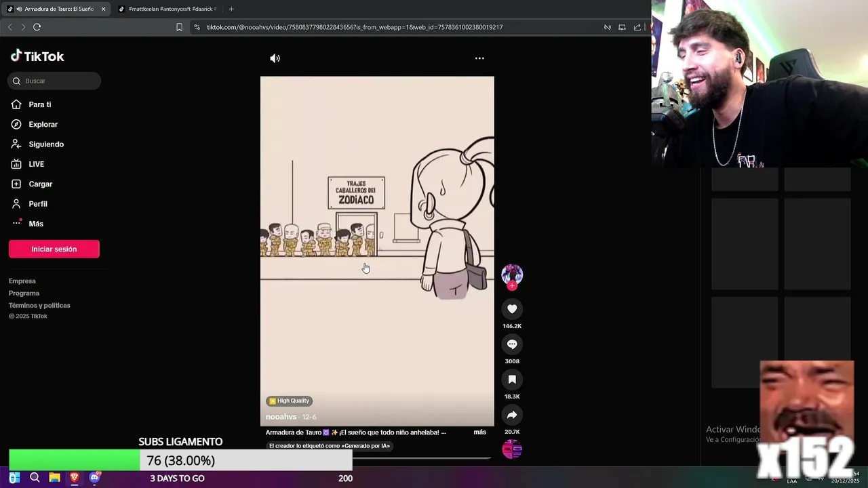Save the video with the bookmark icon
Viewport: 868px width, 488px height.
click(x=512, y=380)
